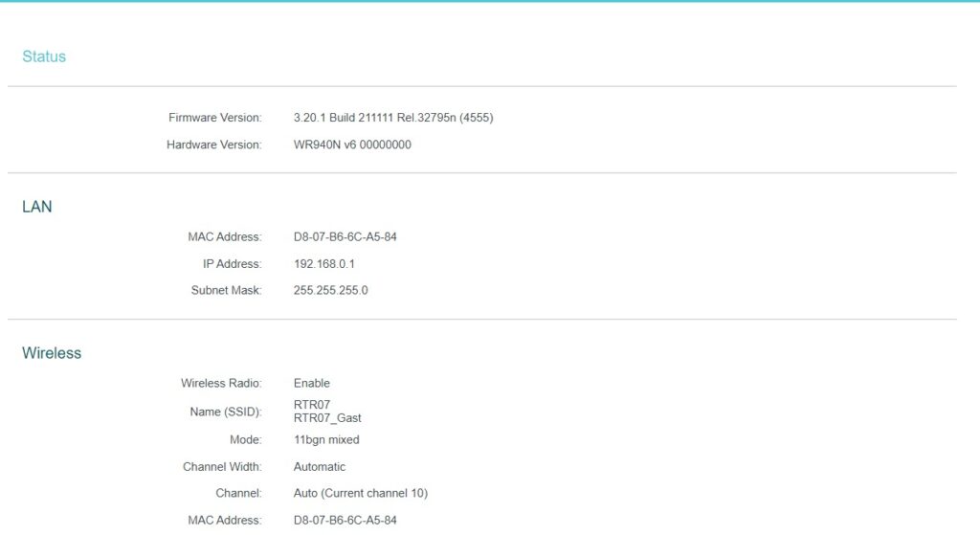Image resolution: width=980 pixels, height=535 pixels.
Task: Select the Automatic channel width value
Action: 320,467
